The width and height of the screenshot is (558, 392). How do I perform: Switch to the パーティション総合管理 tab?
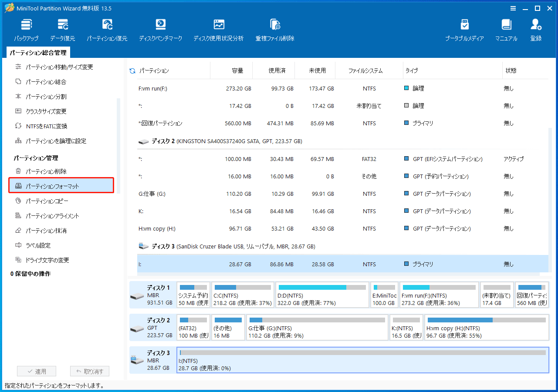tap(38, 52)
